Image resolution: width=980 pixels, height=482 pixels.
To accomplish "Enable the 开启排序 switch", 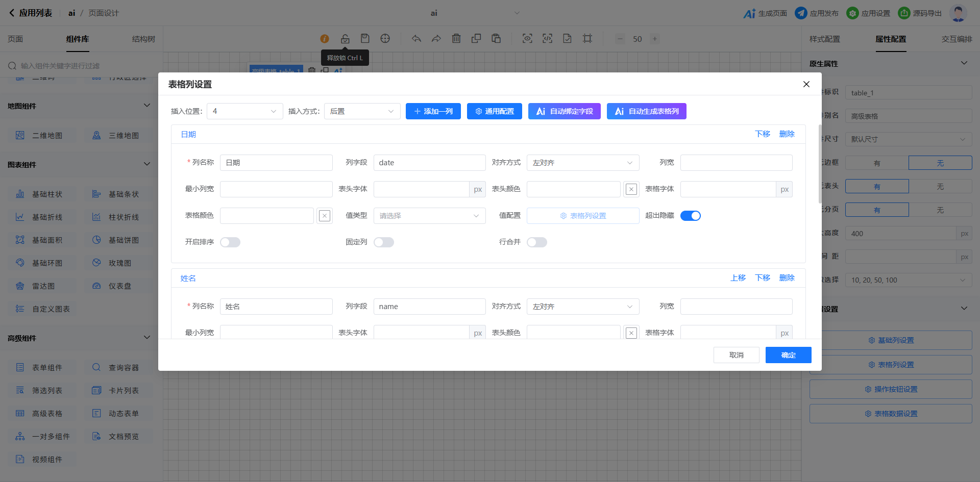I will 230,242.
